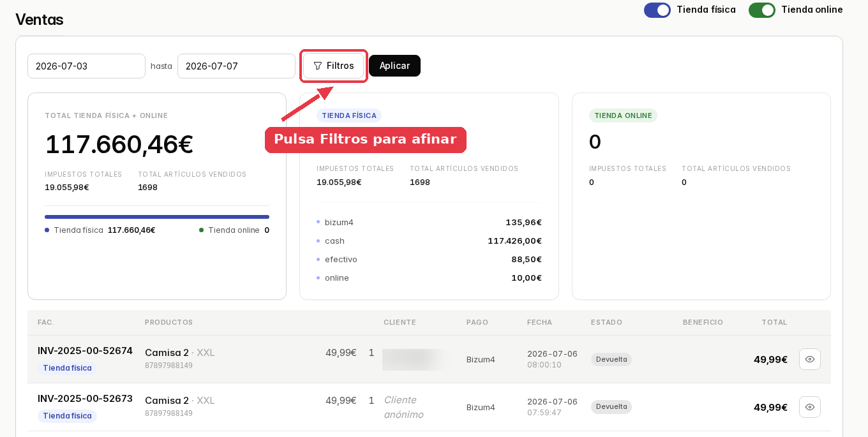
Task: Click invoice number INV-2025-00-52673
Action: pos(85,399)
